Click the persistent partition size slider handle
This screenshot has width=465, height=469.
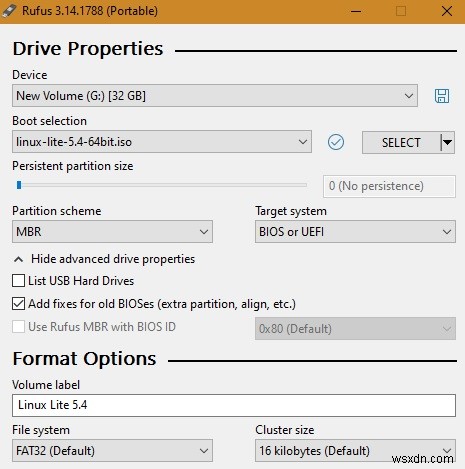tap(19, 185)
